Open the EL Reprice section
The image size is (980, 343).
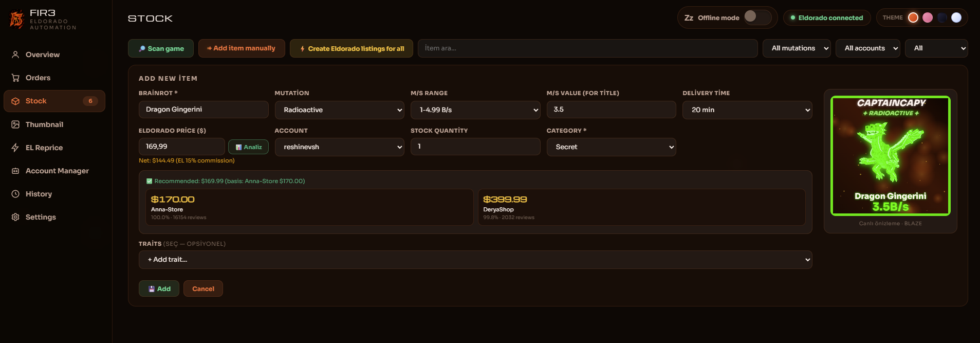tap(54, 148)
